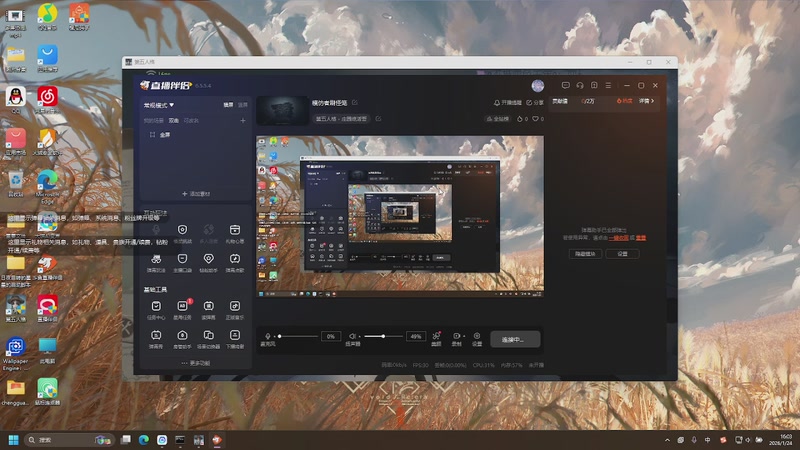Open the record options dropdown arrow
The width and height of the screenshot is (800, 450).
(x=464, y=336)
